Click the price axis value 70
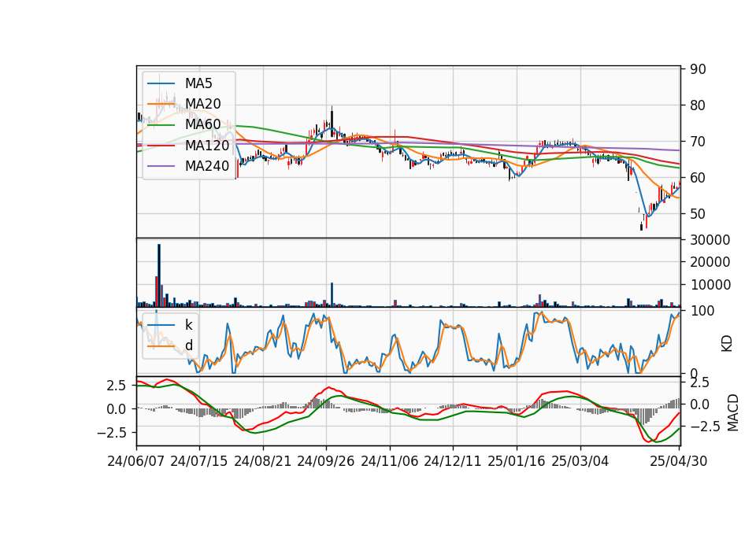Viewport: 756px width, 543px height. [698, 142]
